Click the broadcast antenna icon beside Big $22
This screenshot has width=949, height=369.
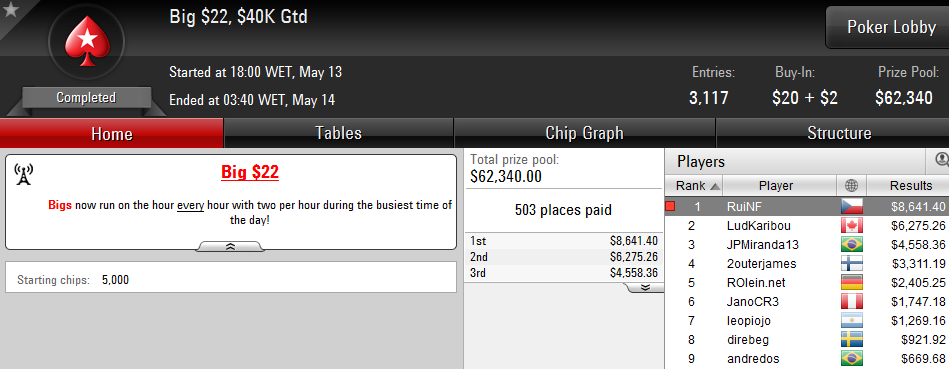pos(23,174)
